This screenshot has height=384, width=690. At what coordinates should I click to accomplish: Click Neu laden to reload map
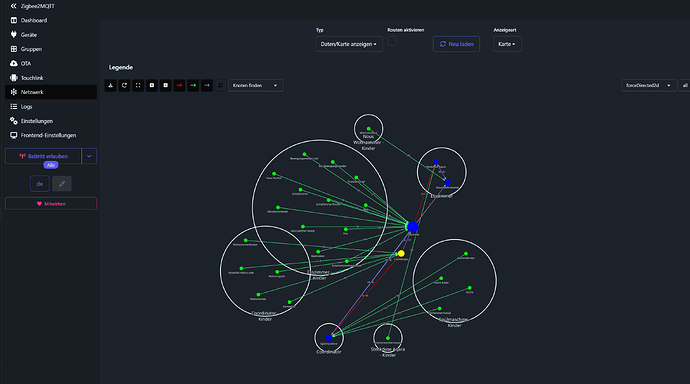point(456,44)
